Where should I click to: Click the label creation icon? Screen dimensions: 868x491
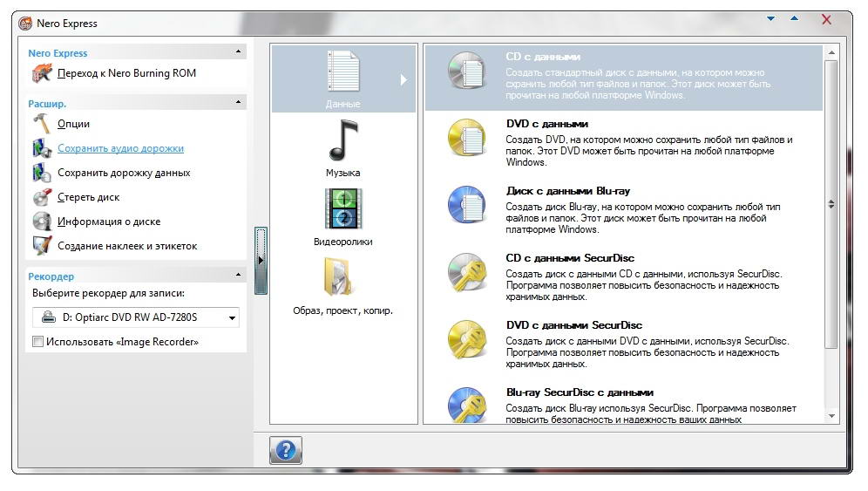point(42,246)
